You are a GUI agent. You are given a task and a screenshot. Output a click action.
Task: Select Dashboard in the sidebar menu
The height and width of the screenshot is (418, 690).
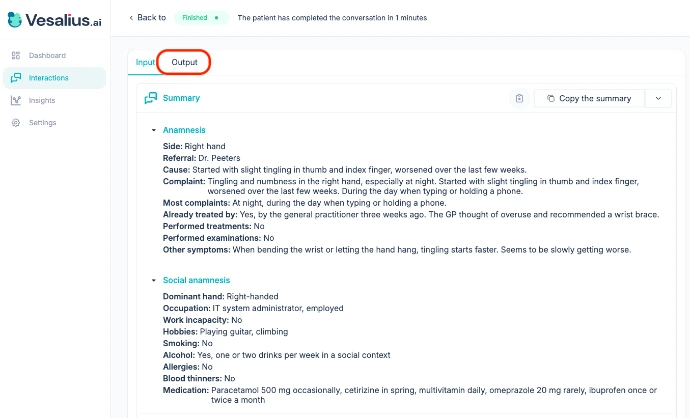pos(47,55)
